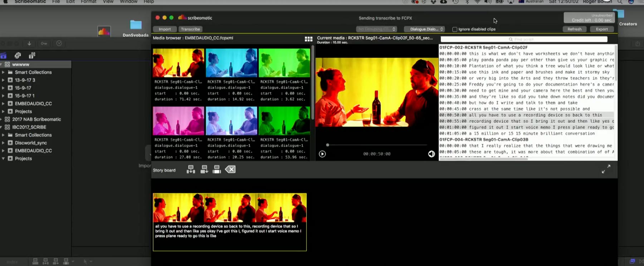The height and width of the screenshot is (266, 644).
Task: Select the 2017 NAB Scribeomatic library
Action: (36, 119)
